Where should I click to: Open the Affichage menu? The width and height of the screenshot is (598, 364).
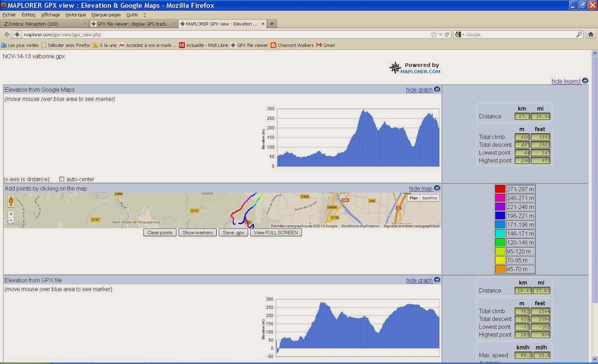(50, 15)
